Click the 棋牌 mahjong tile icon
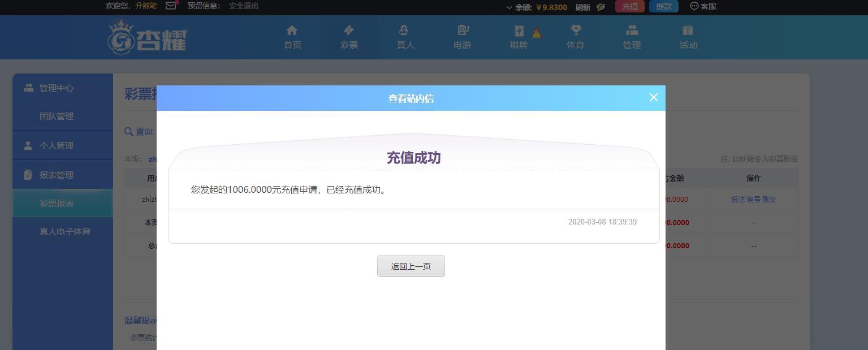This screenshot has height=350, width=868. pos(519,31)
